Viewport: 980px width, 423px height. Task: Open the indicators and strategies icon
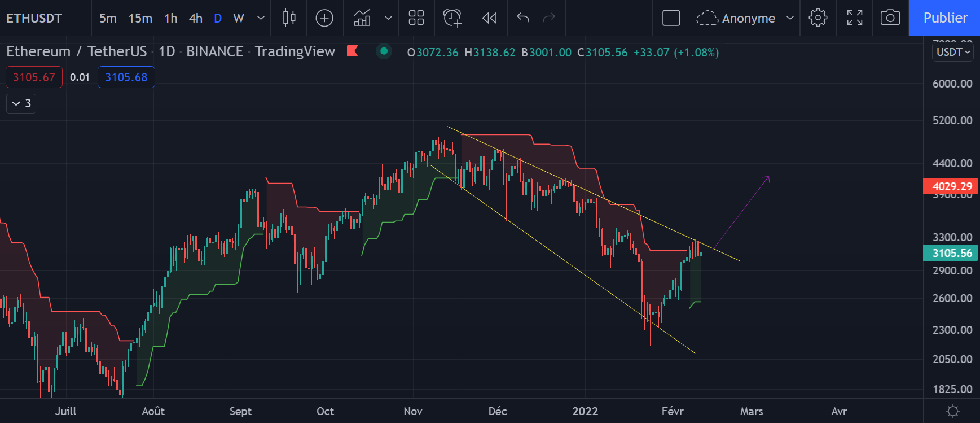[x=362, y=18]
